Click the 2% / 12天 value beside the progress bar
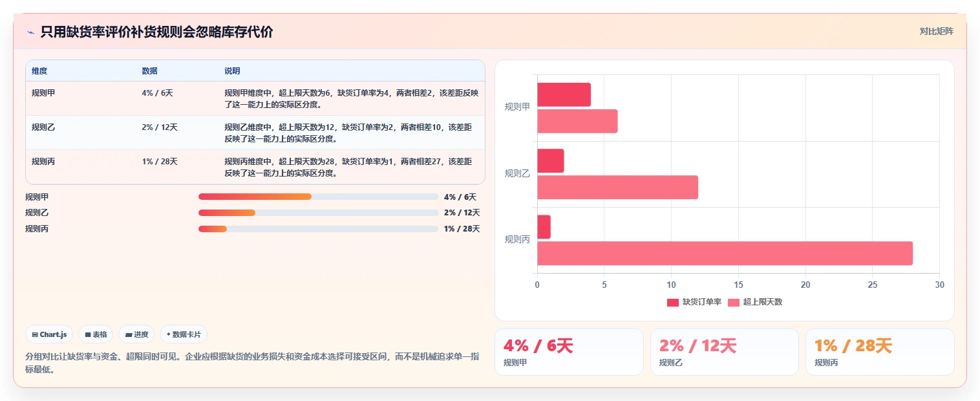This screenshot has height=401, width=980. [462, 213]
